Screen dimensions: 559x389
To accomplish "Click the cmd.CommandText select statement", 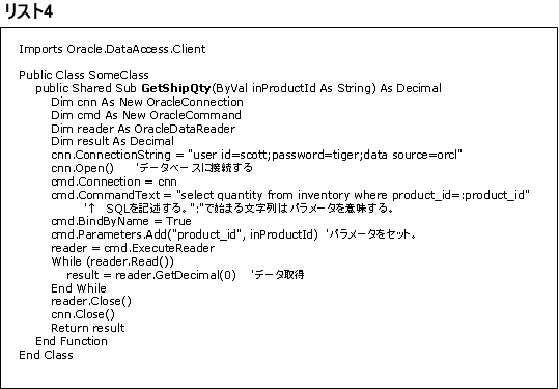I will (291, 195).
